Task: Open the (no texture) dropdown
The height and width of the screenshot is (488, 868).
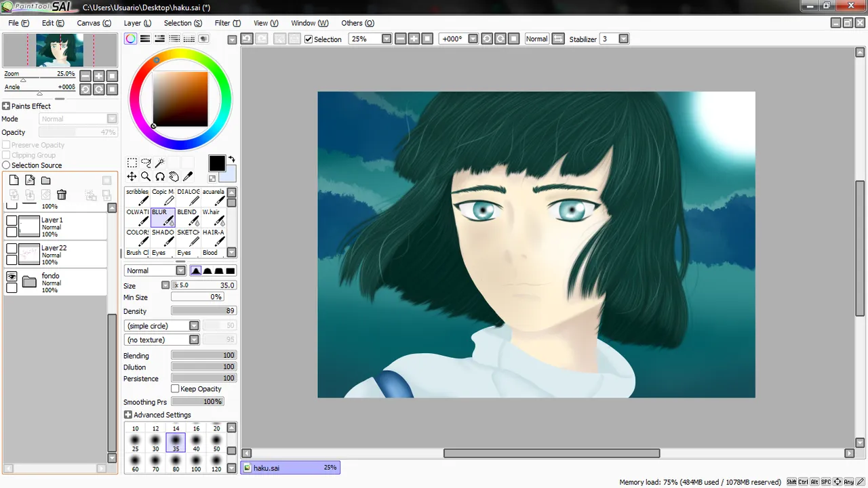Action: [x=194, y=340]
